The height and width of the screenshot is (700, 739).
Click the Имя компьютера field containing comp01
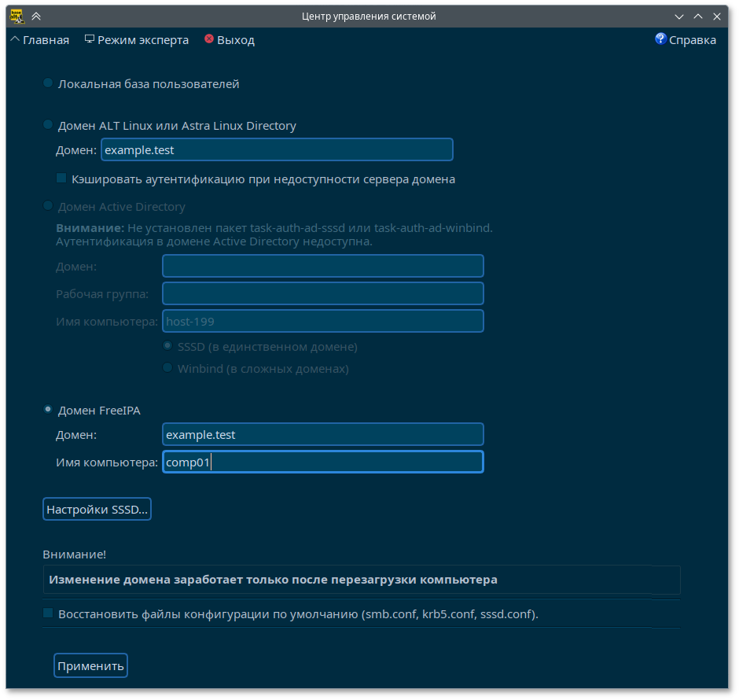pyautogui.click(x=322, y=462)
